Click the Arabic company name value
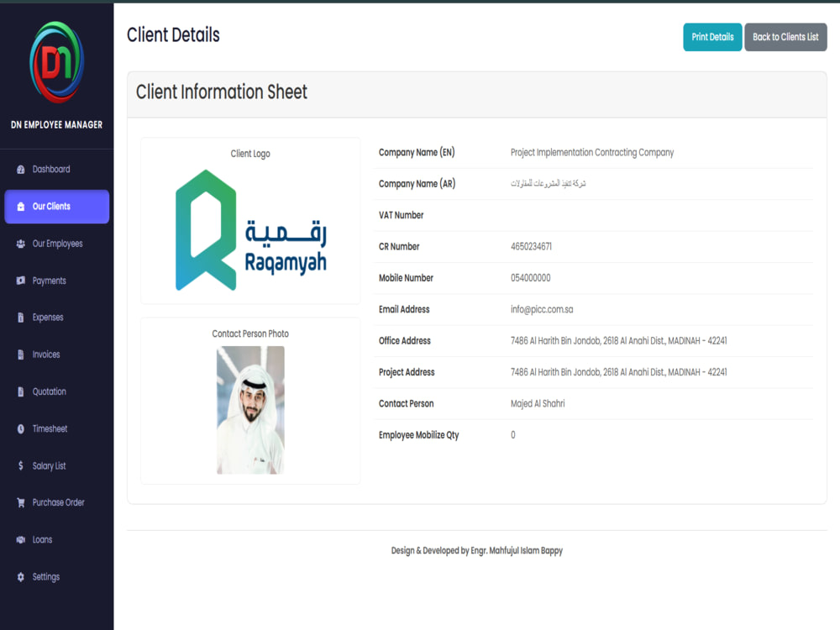840x630 pixels. (x=548, y=183)
